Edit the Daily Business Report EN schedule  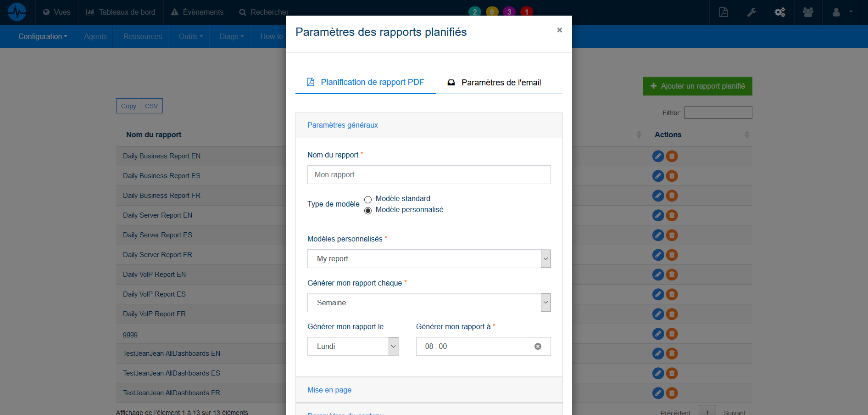tap(658, 156)
